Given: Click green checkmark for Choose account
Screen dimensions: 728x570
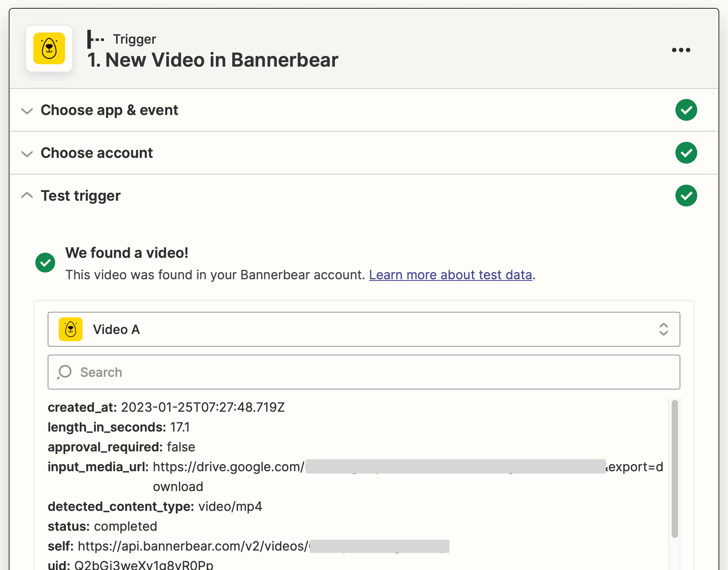Looking at the screenshot, I should click(686, 153).
